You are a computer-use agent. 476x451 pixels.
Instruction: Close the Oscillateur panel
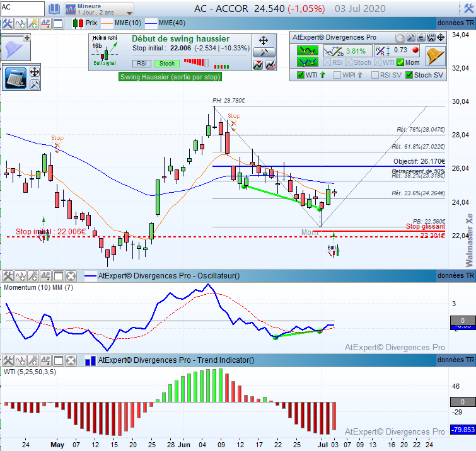71,276
